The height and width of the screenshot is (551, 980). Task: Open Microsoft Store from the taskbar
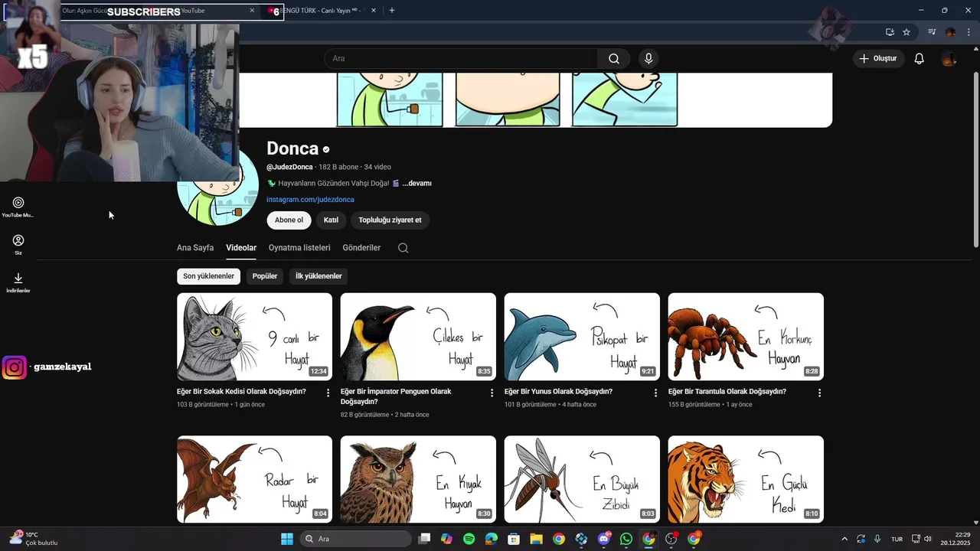tap(514, 539)
